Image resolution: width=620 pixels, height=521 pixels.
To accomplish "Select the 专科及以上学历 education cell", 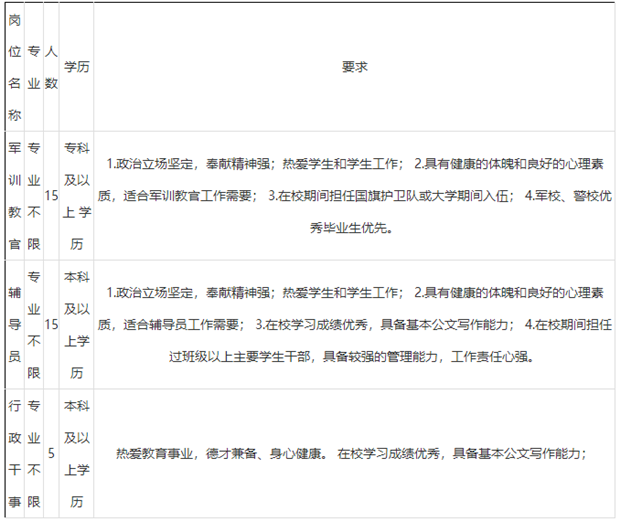I will coord(76,195).
